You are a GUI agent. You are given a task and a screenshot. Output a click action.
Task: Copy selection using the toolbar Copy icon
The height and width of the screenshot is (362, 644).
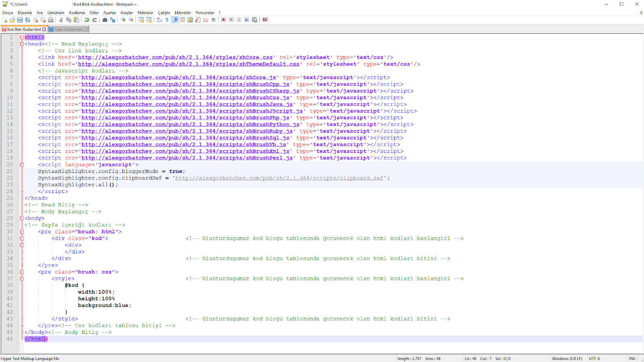click(x=69, y=20)
